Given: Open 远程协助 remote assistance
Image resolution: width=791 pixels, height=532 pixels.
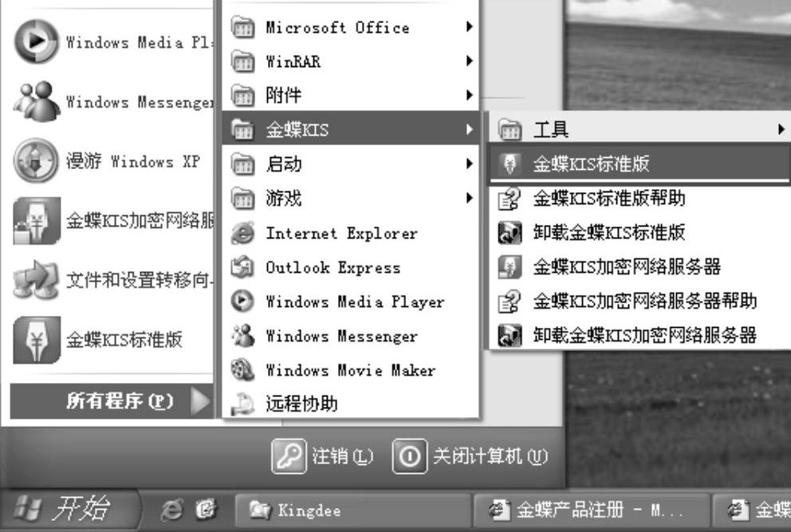Looking at the screenshot, I should tap(351, 404).
